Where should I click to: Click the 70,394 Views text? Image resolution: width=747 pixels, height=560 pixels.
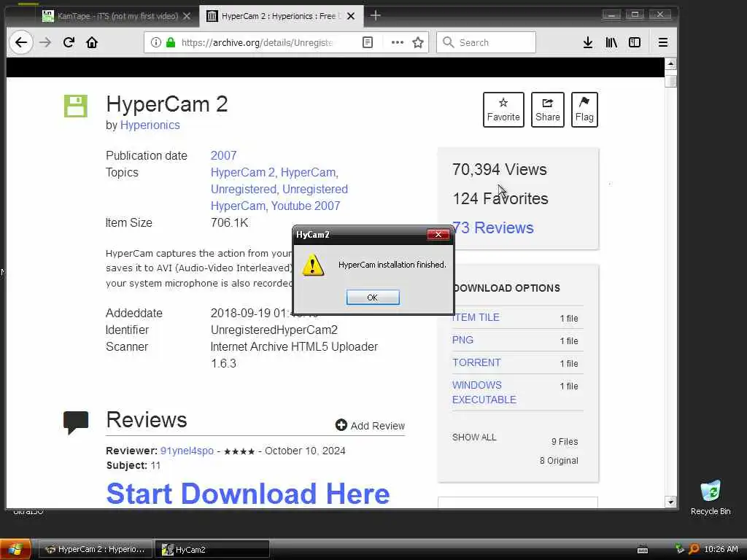tap(499, 169)
